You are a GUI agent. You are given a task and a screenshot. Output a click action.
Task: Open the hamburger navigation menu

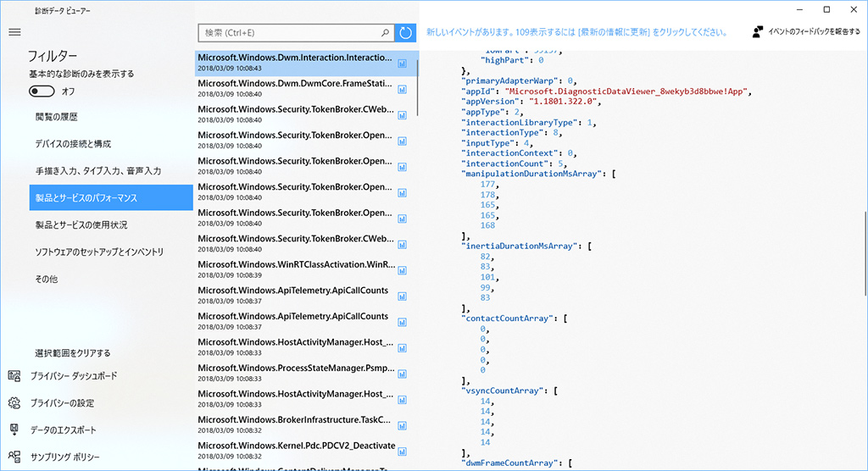[15, 32]
